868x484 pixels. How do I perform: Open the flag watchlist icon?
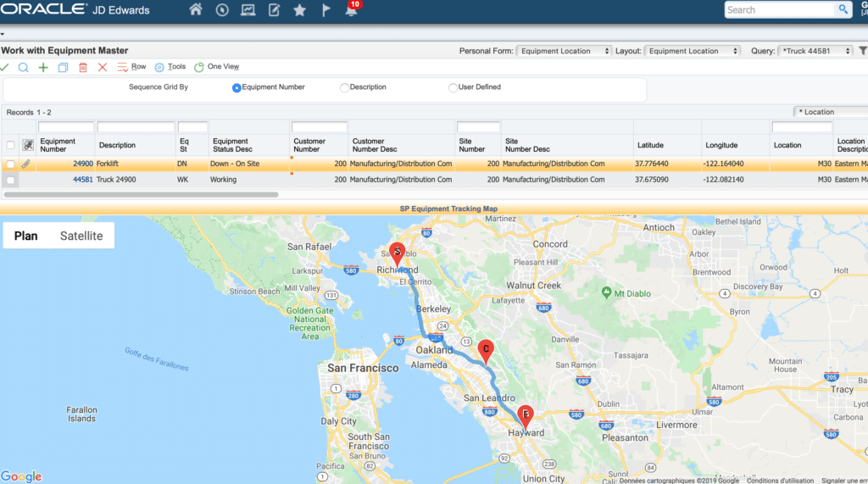[326, 10]
